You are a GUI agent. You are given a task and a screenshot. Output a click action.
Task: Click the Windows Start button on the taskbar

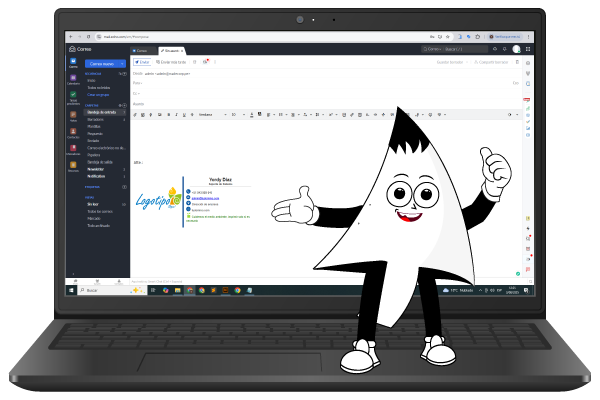(72, 290)
